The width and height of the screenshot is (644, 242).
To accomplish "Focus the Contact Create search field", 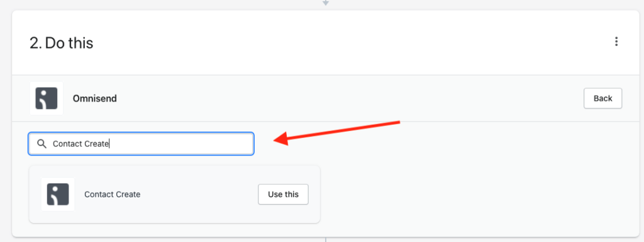I will [141, 144].
